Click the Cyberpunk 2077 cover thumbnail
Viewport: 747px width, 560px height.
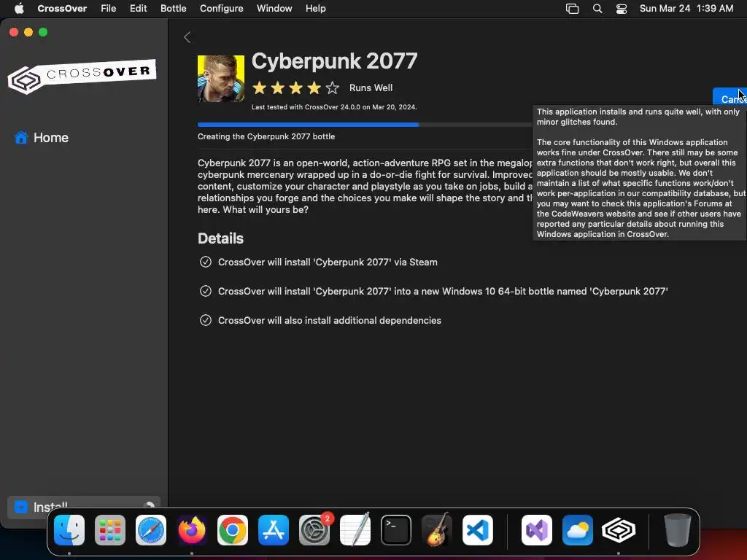coord(220,79)
